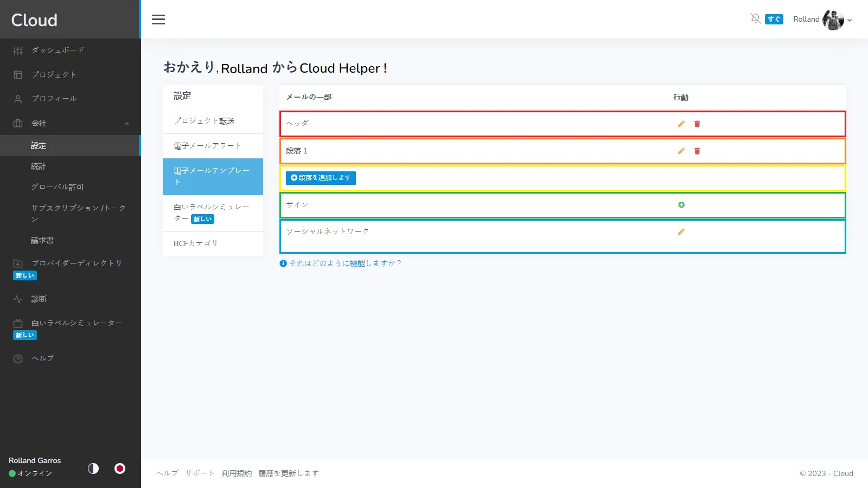Delete the ヘッダ row using trash icon
The width and height of the screenshot is (868, 488).
tap(697, 124)
